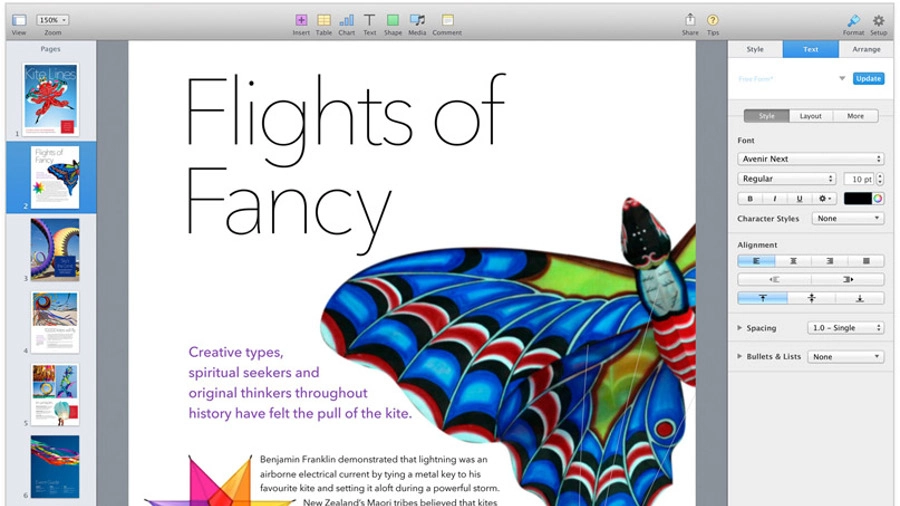Toggle Bold text formatting

(x=750, y=198)
